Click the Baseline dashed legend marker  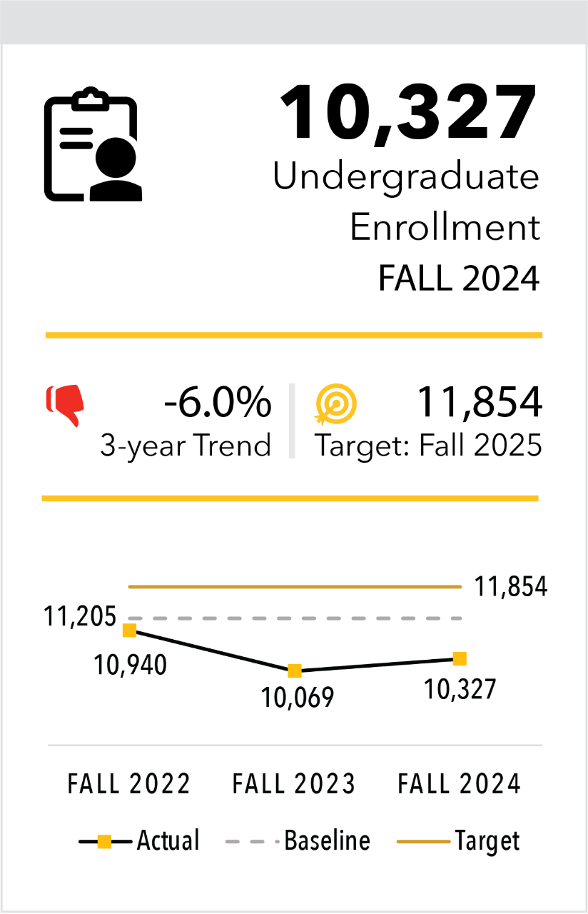pos(251,841)
